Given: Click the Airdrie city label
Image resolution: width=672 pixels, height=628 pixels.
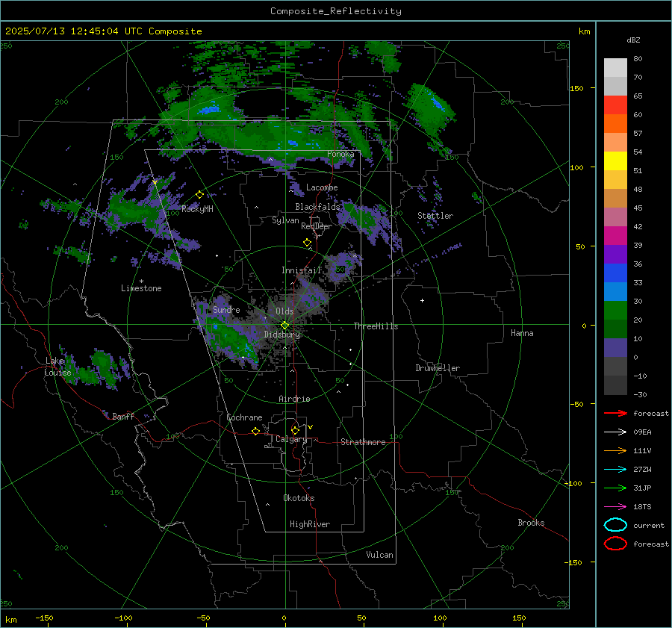Looking at the screenshot, I should (x=294, y=399).
